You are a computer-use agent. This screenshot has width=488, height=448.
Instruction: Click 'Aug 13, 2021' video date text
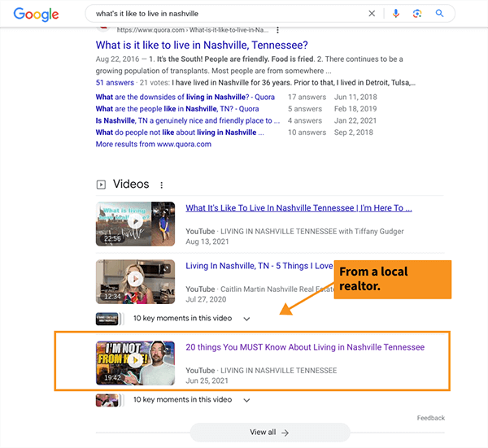[x=207, y=241]
